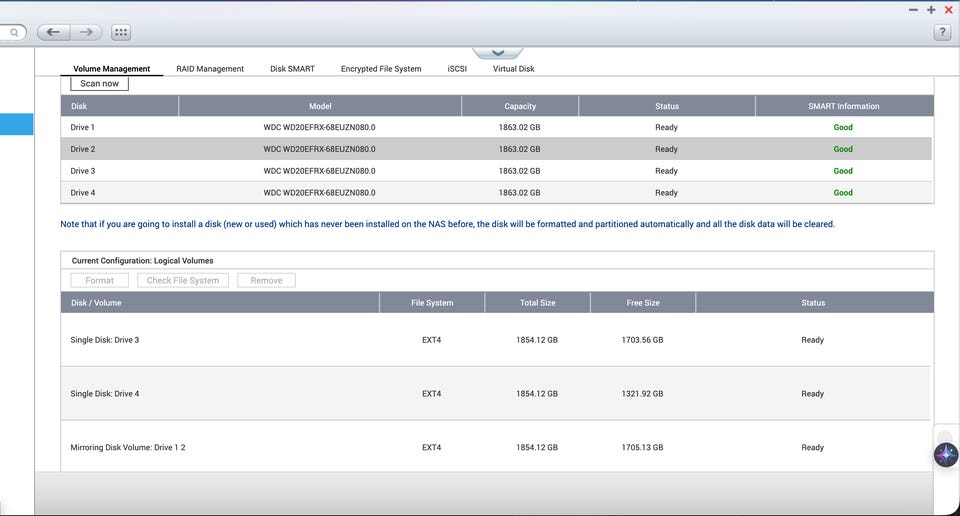This screenshot has width=960, height=516.
Task: Expand the top pull-down chevron handle
Action: pos(497,52)
